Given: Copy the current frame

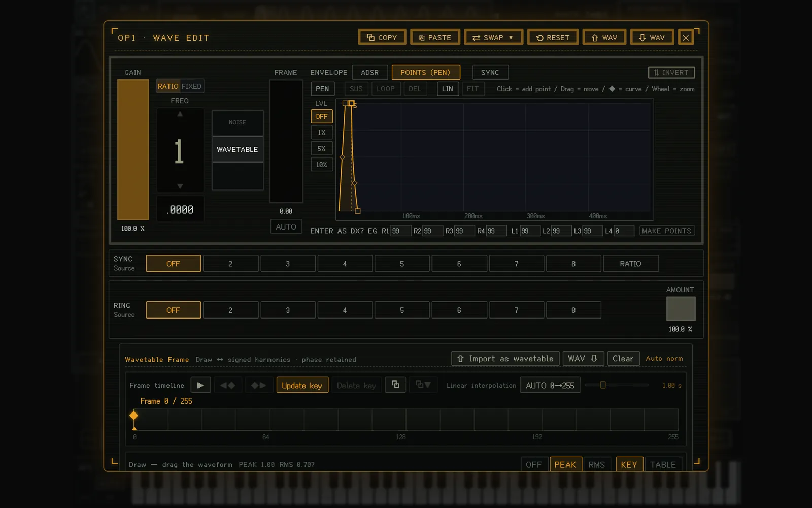Looking at the screenshot, I should [x=395, y=385].
